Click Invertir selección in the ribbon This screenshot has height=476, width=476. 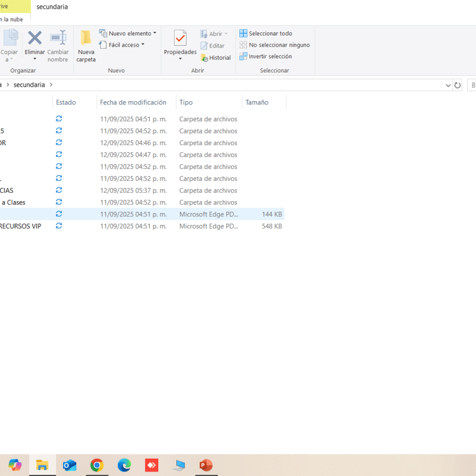coord(266,57)
